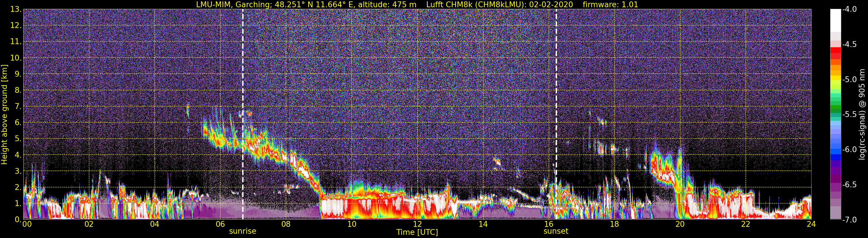Click the time axis tick label '08'

click(x=286, y=224)
